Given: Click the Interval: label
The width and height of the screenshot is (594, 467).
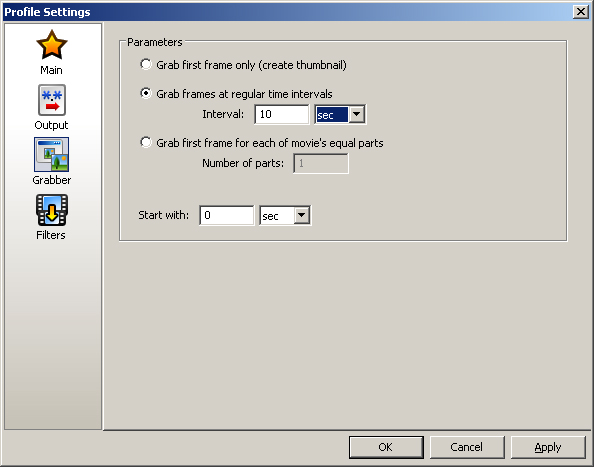Looking at the screenshot, I should click(223, 114).
